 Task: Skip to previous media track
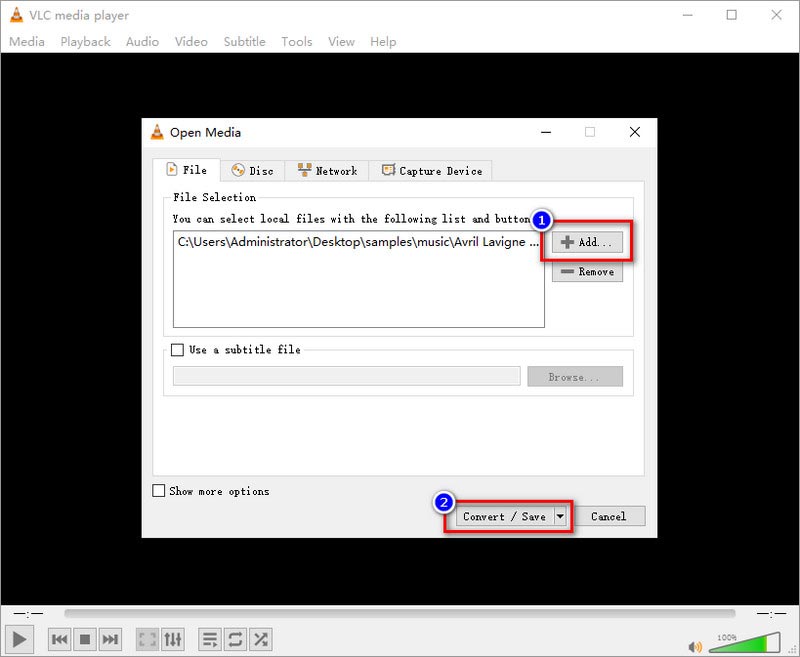59,639
